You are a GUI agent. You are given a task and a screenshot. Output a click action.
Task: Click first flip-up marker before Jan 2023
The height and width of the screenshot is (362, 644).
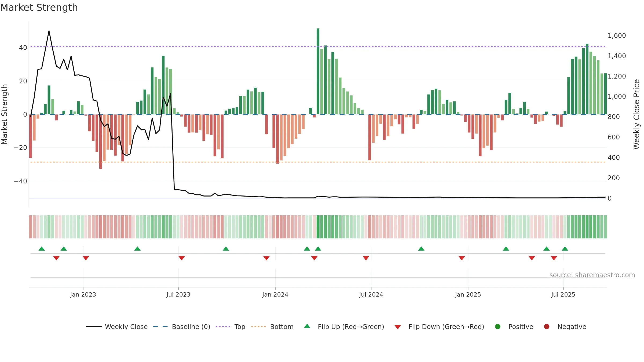[x=42, y=249]
